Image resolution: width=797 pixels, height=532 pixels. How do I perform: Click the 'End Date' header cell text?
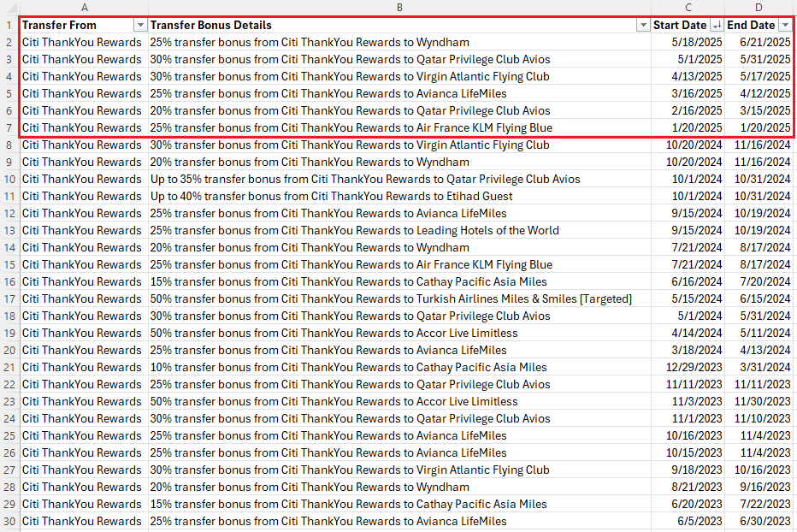tap(751, 25)
